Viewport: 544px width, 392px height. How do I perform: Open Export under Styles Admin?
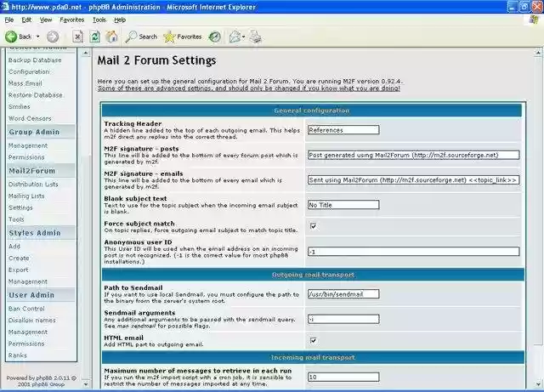point(19,270)
